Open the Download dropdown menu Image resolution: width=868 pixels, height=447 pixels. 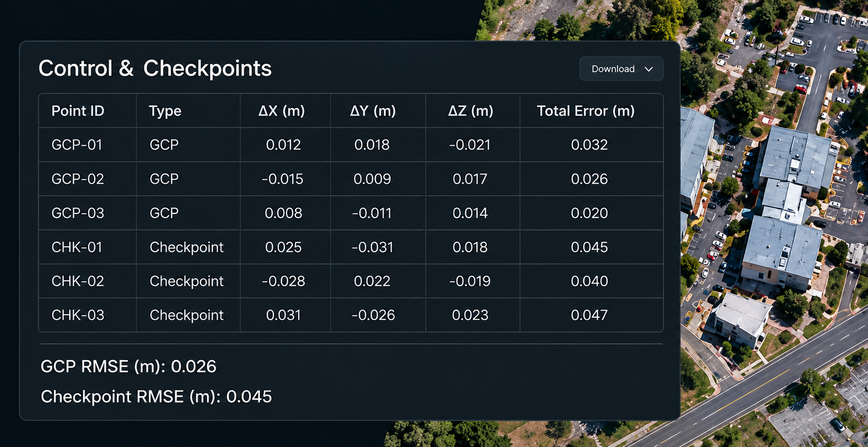[x=621, y=69]
